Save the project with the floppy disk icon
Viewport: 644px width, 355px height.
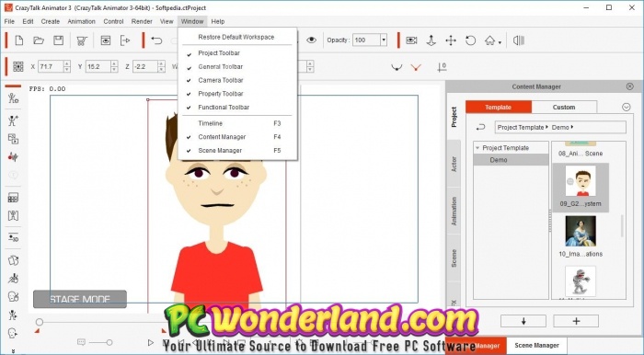(x=58, y=40)
